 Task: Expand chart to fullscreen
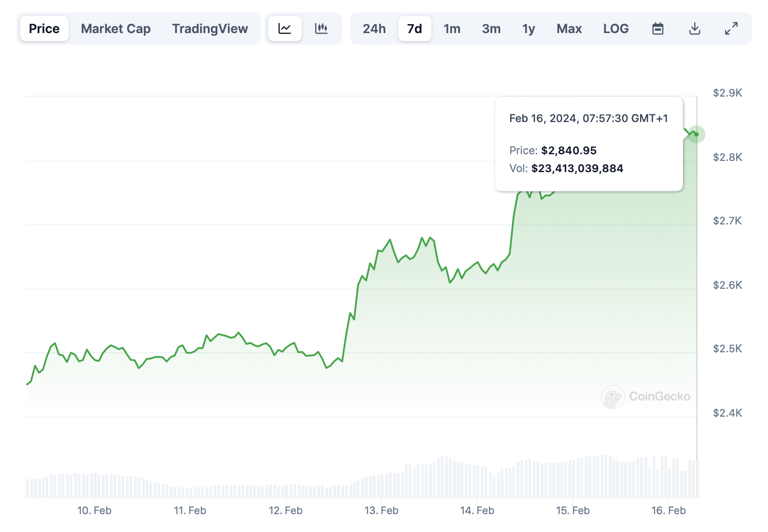(731, 29)
